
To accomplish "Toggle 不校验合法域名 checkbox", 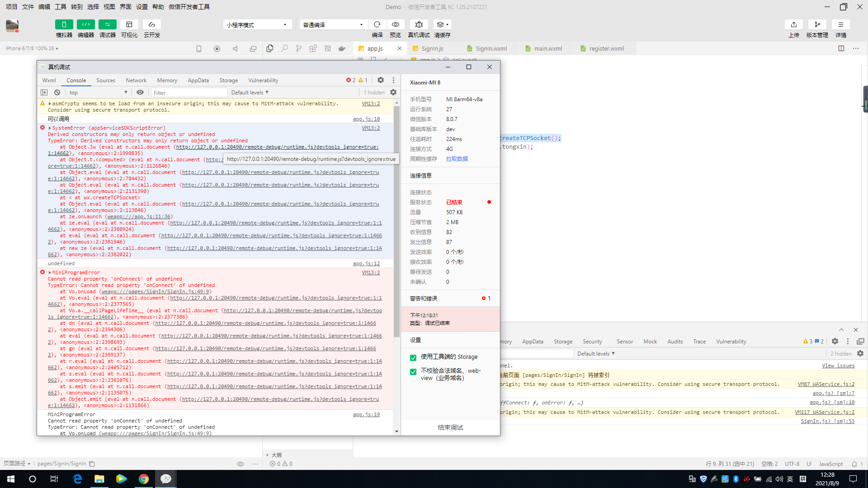I will pos(413,371).
